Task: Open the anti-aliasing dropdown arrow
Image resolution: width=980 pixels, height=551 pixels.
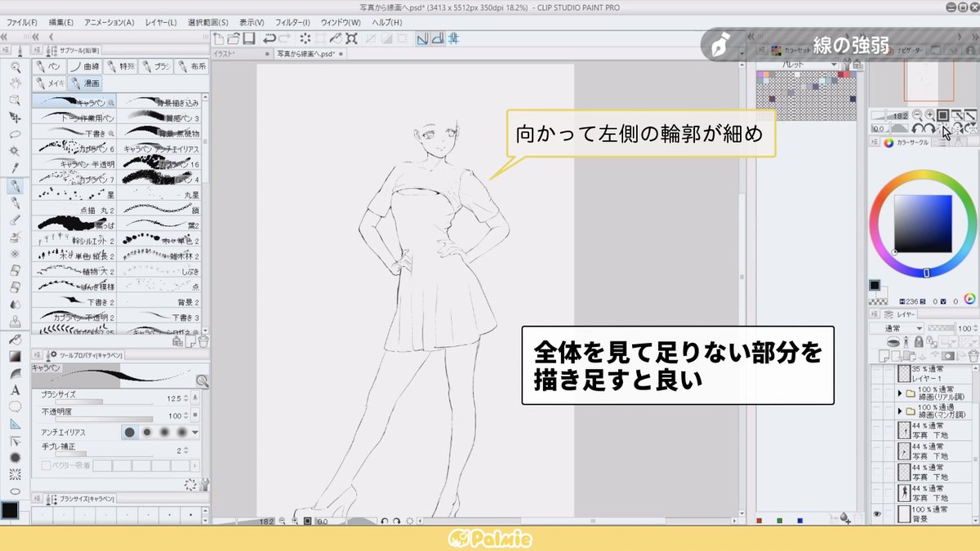Action: click(195, 432)
